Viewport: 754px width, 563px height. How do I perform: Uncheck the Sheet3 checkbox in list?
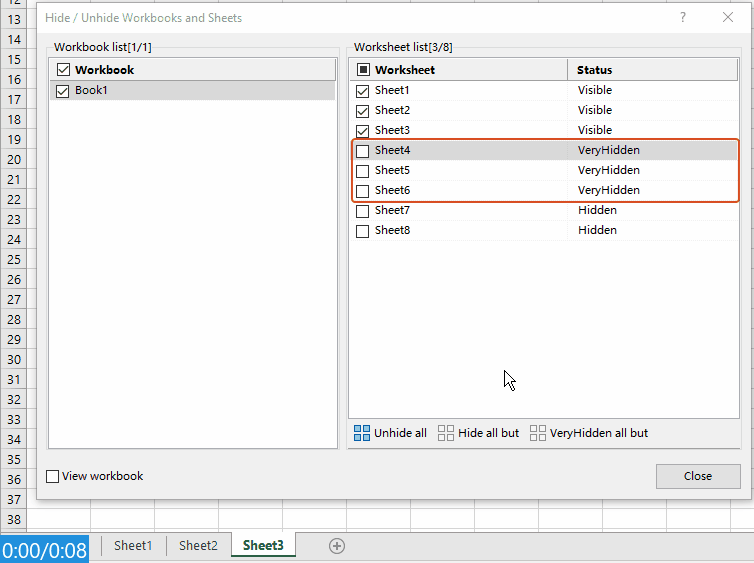pos(363,131)
